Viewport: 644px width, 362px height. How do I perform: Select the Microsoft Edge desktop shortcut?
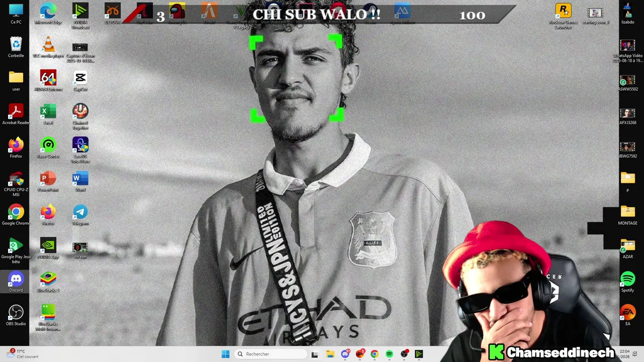pyautogui.click(x=48, y=14)
